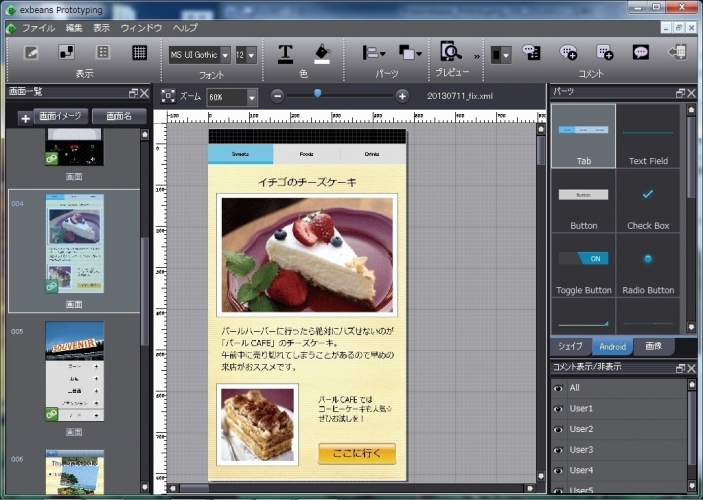Click the edit-mode pencil icon in 表示 group
Image resolution: width=703 pixels, height=500 pixels.
(x=30, y=52)
